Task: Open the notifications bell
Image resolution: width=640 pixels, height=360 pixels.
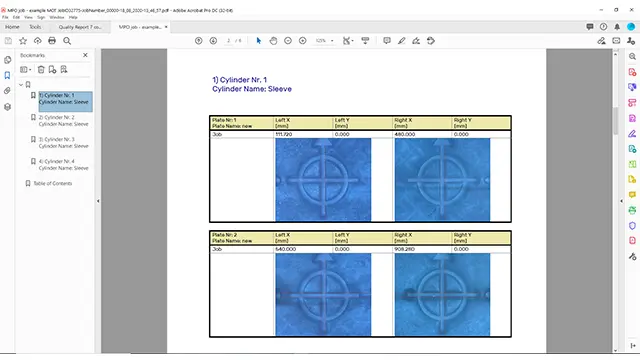Action: click(617, 27)
